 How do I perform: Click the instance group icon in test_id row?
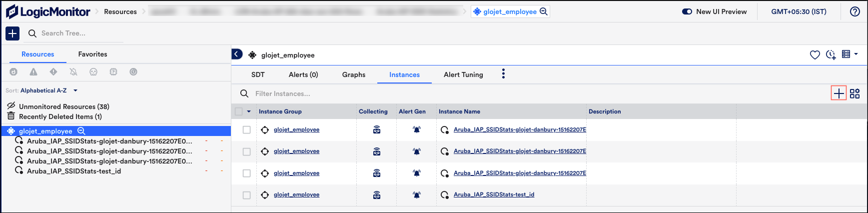265,195
